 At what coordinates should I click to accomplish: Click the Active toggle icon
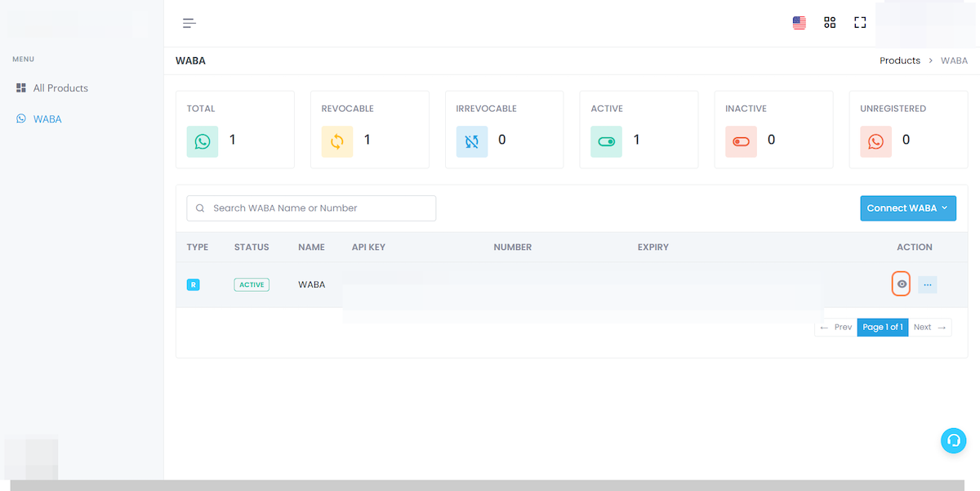[x=607, y=141]
